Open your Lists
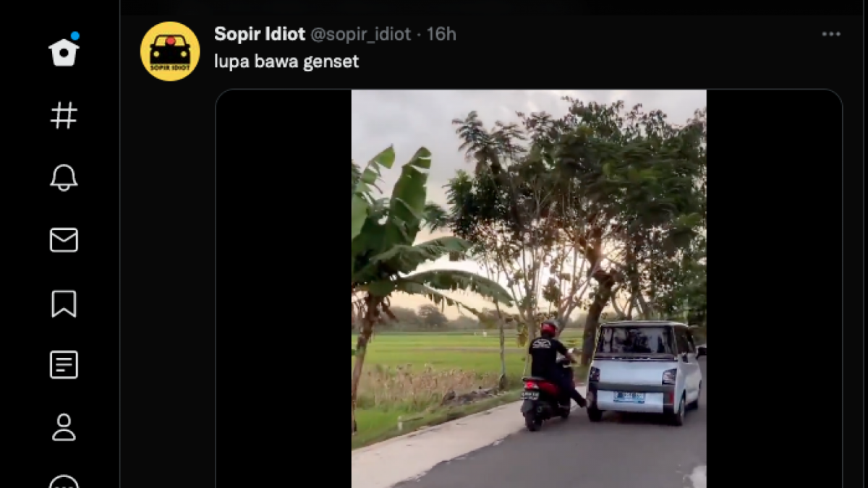The height and width of the screenshot is (488, 868). pos(64,365)
